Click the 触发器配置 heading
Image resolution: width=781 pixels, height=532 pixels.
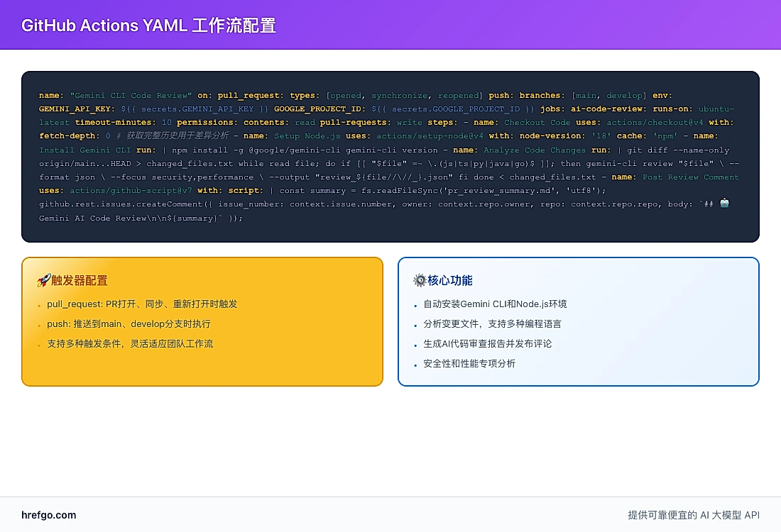[80, 281]
